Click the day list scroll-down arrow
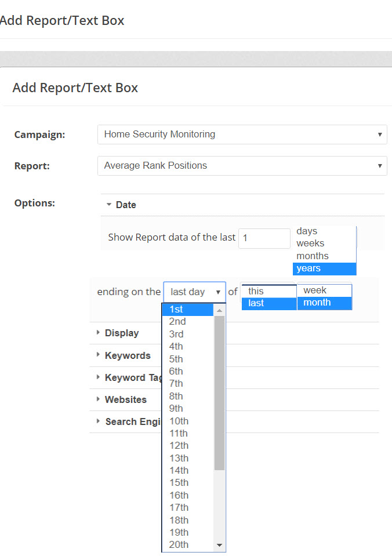Screen dimensions: 392x556 click(219, 545)
